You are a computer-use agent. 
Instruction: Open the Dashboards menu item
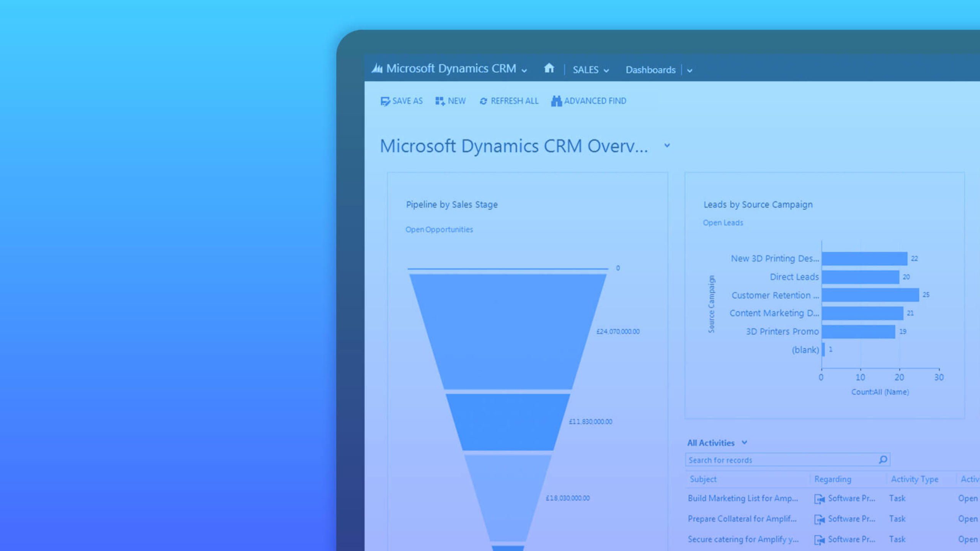pos(650,70)
